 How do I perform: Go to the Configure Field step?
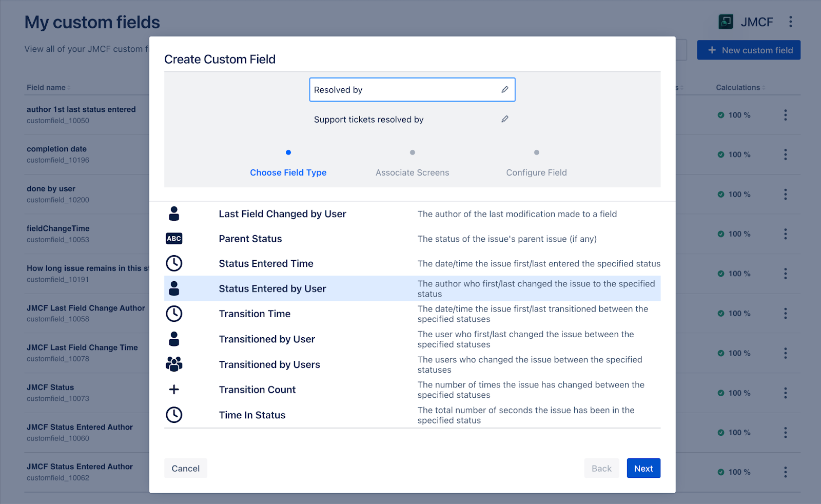[537, 172]
